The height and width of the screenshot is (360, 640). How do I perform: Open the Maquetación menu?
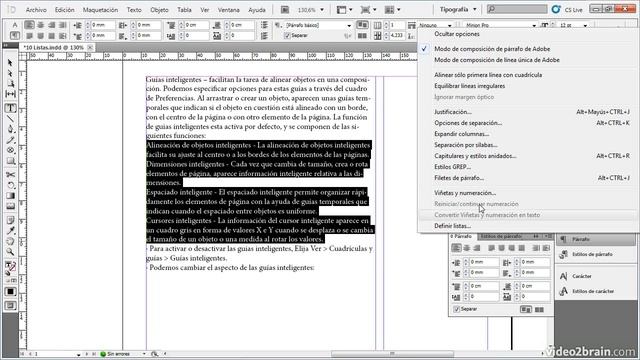coord(100,9)
